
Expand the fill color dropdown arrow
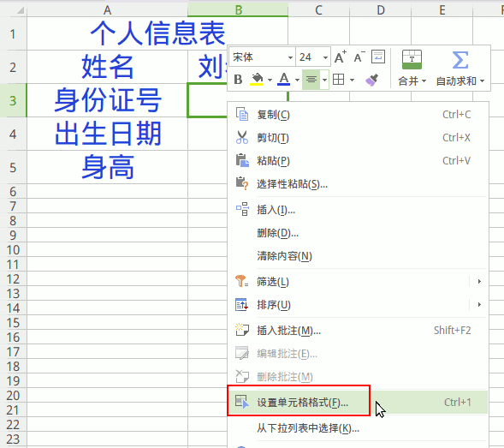[x=270, y=80]
